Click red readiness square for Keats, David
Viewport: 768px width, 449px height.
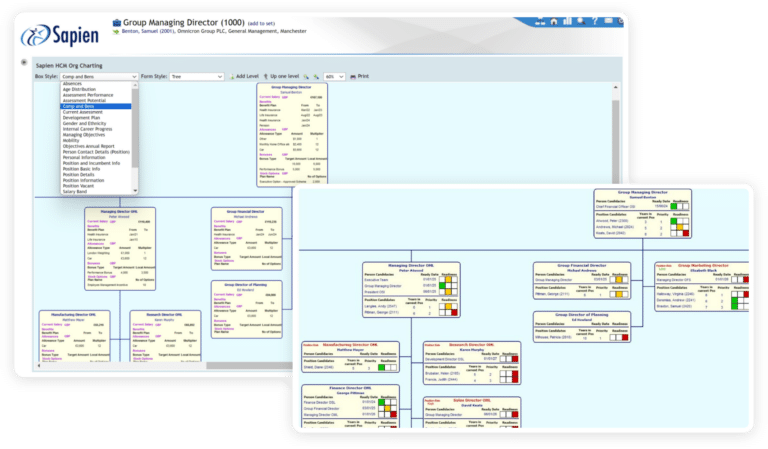tap(686, 234)
